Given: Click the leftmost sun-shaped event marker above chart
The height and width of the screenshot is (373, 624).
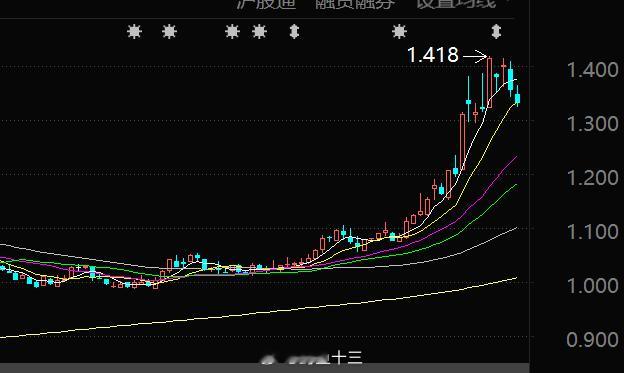Looking at the screenshot, I should (134, 31).
